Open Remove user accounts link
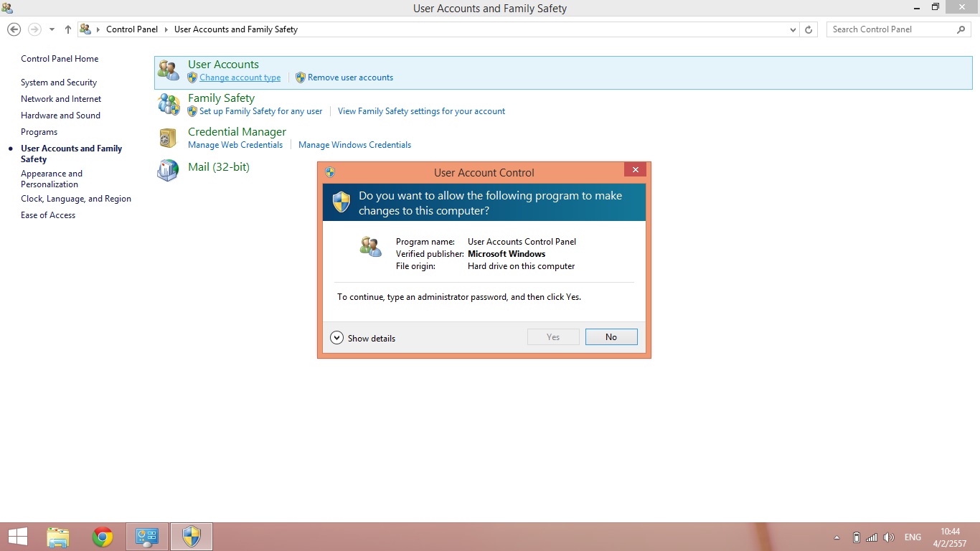This screenshot has width=980, height=551. pyautogui.click(x=351, y=77)
